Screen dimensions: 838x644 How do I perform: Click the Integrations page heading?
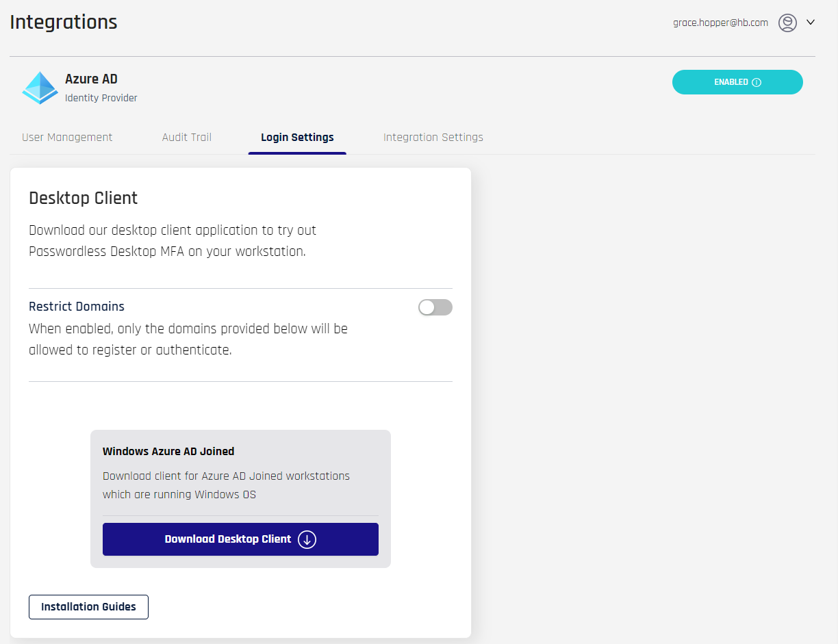[x=64, y=22]
